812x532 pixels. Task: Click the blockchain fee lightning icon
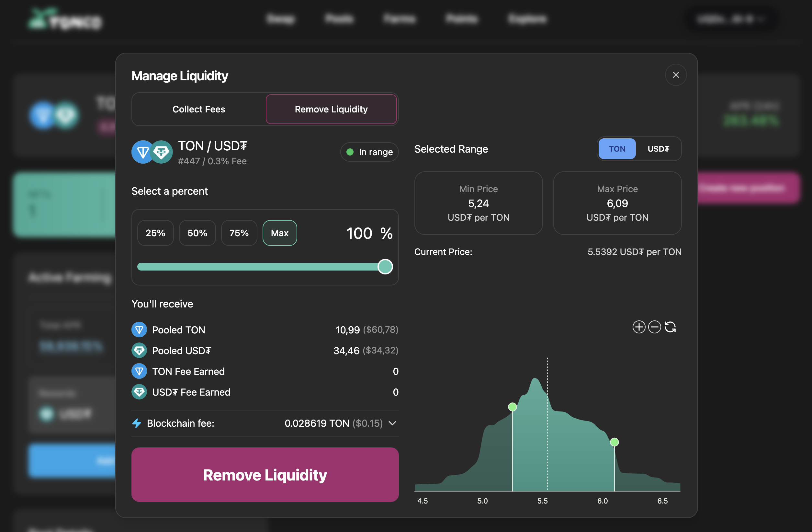[137, 423]
